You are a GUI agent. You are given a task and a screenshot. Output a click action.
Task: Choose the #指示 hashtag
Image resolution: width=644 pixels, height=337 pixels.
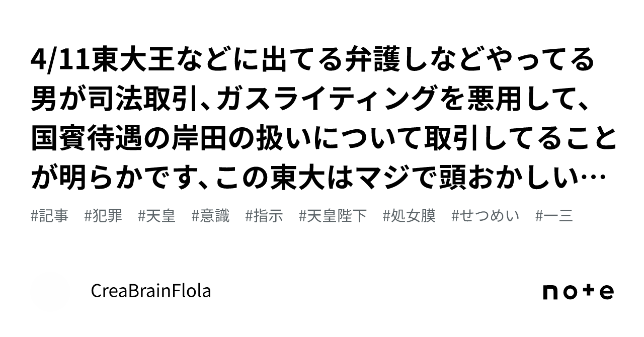tap(264, 216)
